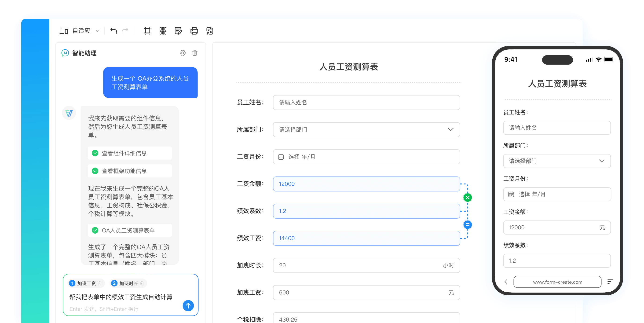The image size is (644, 323).
Task: Click the responsive device icon beside 自适应
Action: click(64, 31)
